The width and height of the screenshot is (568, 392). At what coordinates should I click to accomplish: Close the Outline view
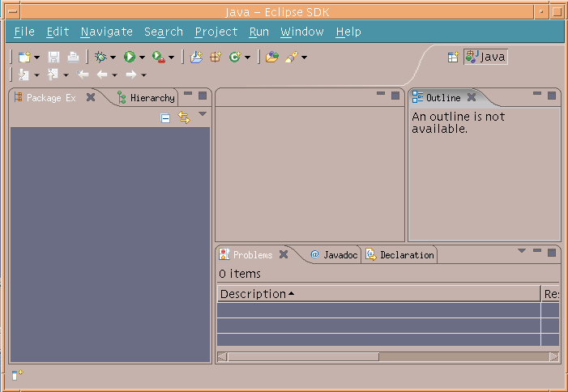[472, 97]
